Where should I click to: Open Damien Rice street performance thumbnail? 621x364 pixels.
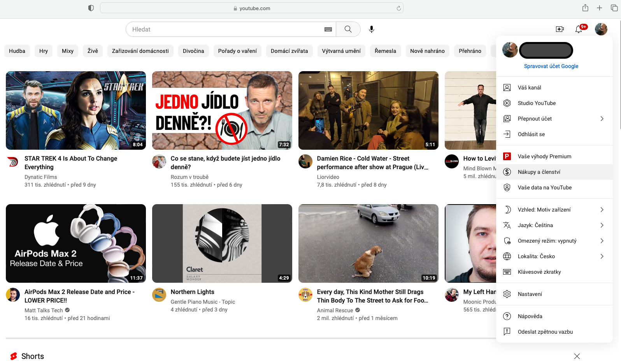(368, 110)
